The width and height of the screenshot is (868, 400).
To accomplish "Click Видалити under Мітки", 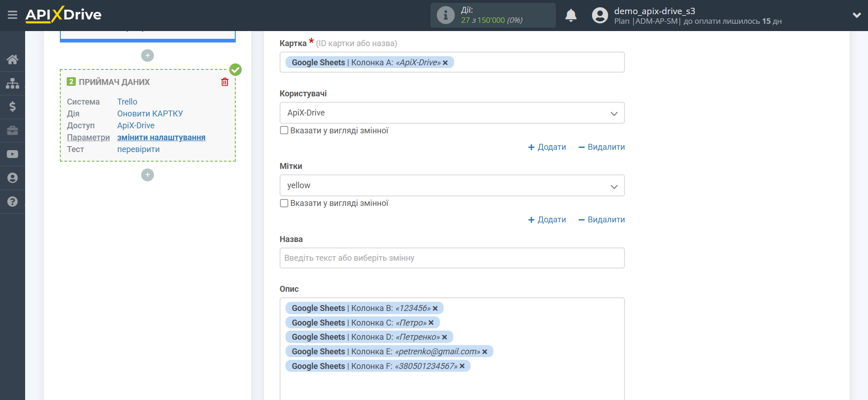I will coord(602,220).
